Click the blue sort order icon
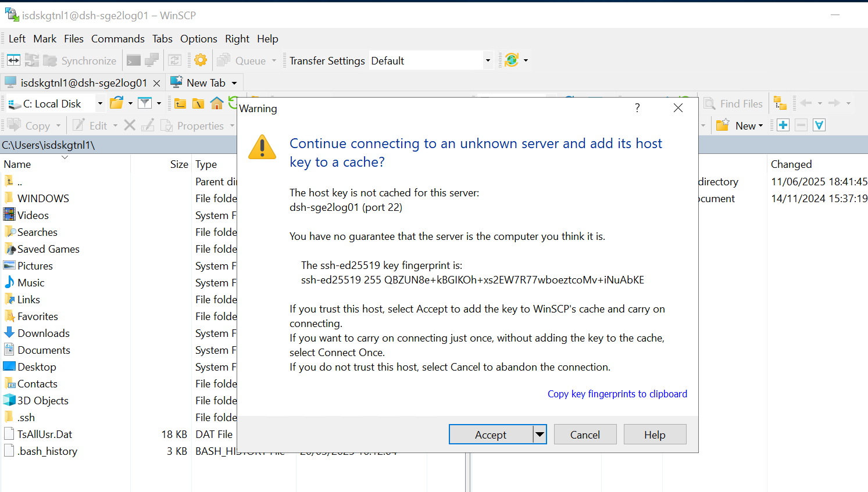 click(819, 125)
